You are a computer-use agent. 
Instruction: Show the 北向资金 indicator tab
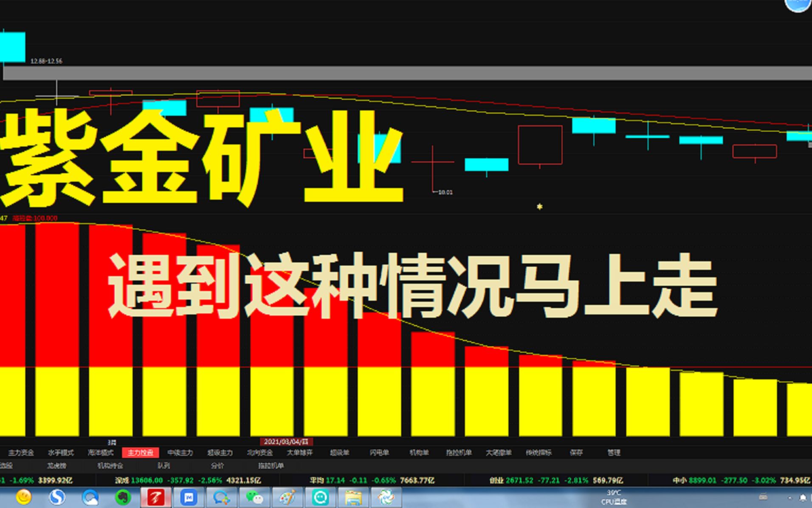pyautogui.click(x=260, y=453)
